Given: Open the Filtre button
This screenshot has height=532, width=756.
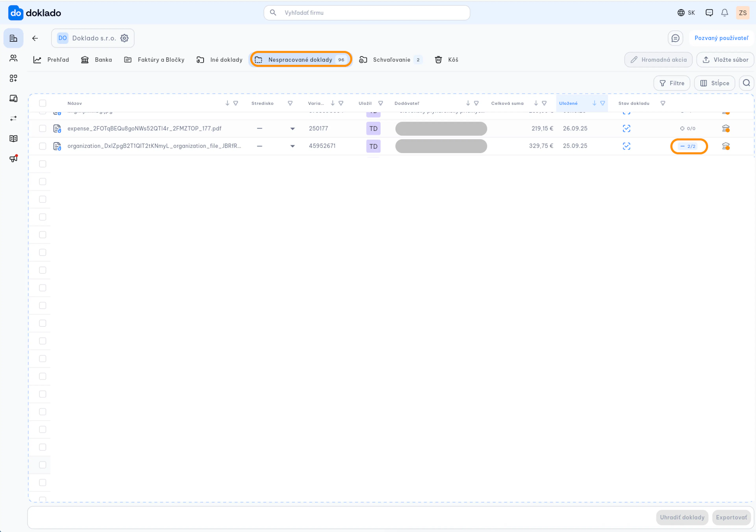Looking at the screenshot, I should pyautogui.click(x=672, y=83).
